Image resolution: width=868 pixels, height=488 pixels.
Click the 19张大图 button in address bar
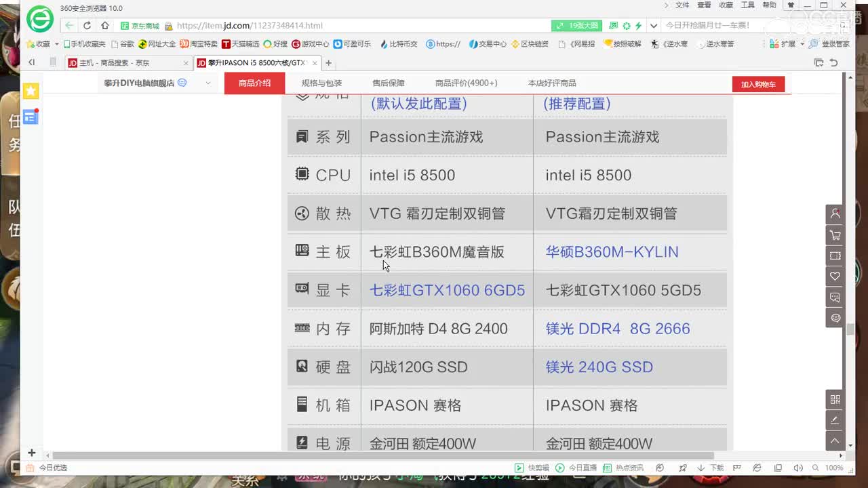coord(577,26)
